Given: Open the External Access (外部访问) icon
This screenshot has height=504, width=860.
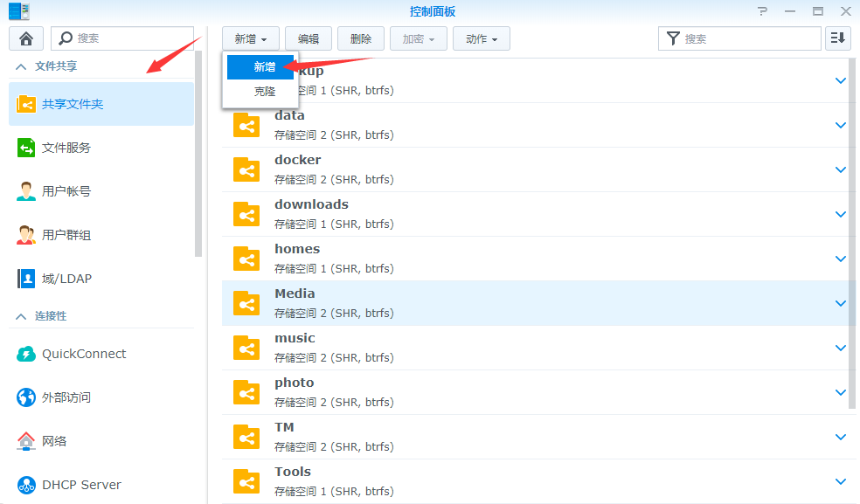Looking at the screenshot, I should pyautogui.click(x=25, y=397).
